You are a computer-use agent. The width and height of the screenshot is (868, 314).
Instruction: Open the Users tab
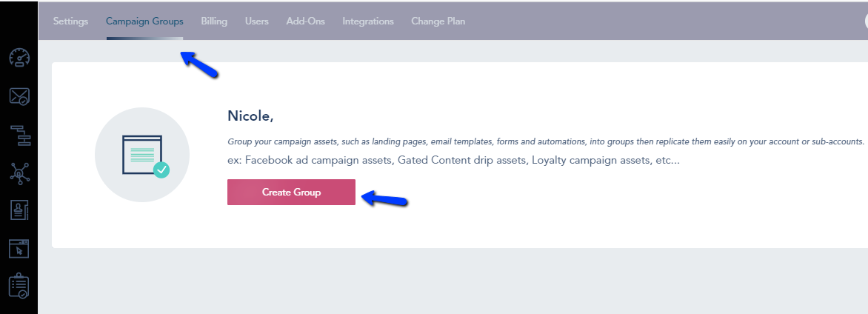(257, 21)
